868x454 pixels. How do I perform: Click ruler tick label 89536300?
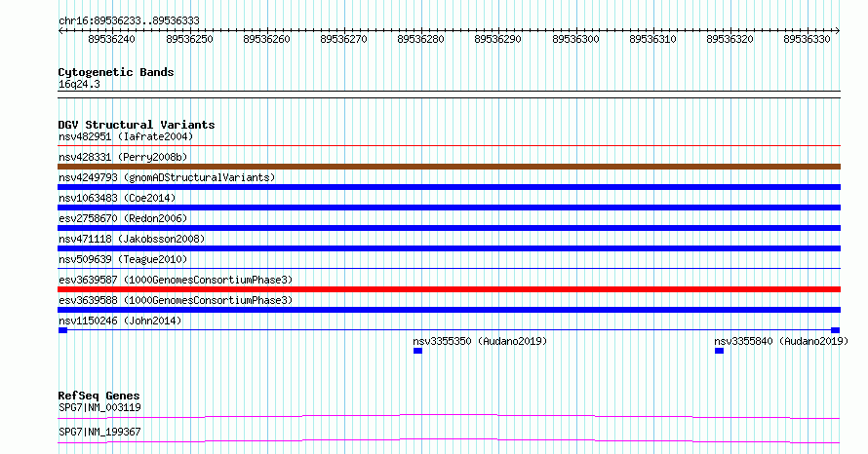tap(575, 39)
